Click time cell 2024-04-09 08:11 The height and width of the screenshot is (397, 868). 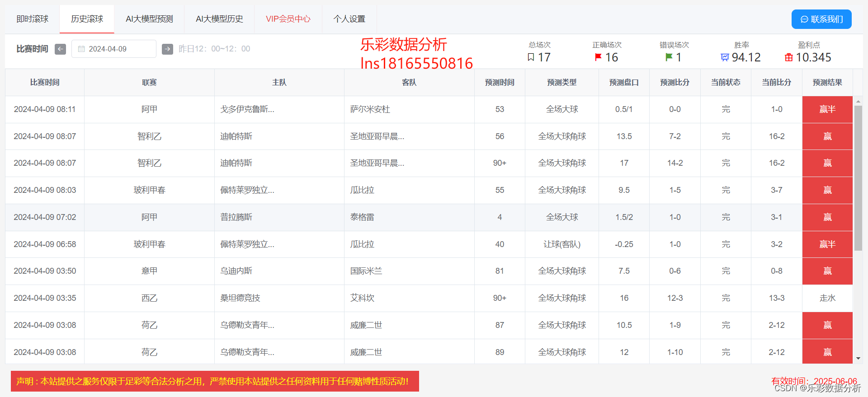pos(45,109)
